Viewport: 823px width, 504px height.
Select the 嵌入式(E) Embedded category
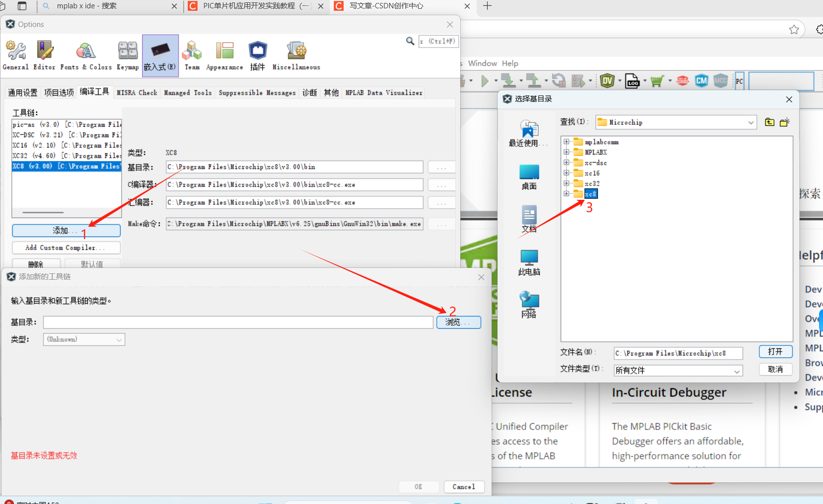(160, 56)
